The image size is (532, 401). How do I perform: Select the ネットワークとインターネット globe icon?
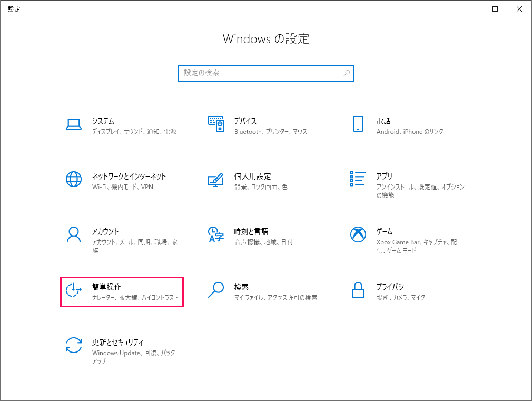point(74,179)
